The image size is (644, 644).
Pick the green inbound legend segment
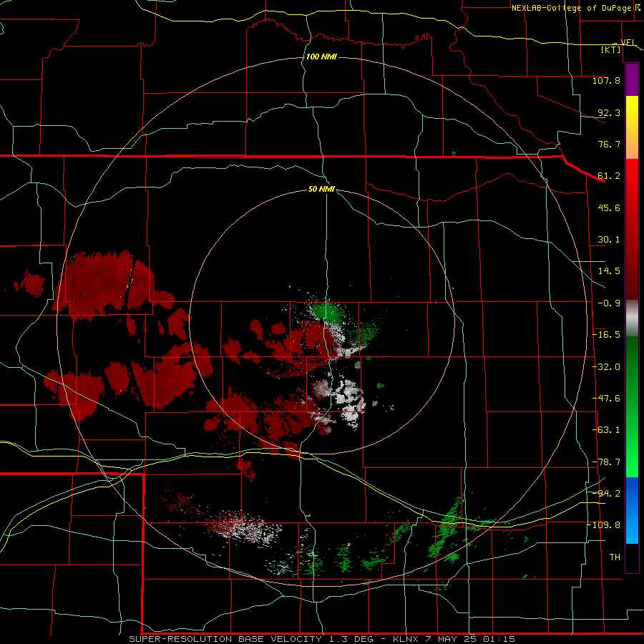point(632,406)
